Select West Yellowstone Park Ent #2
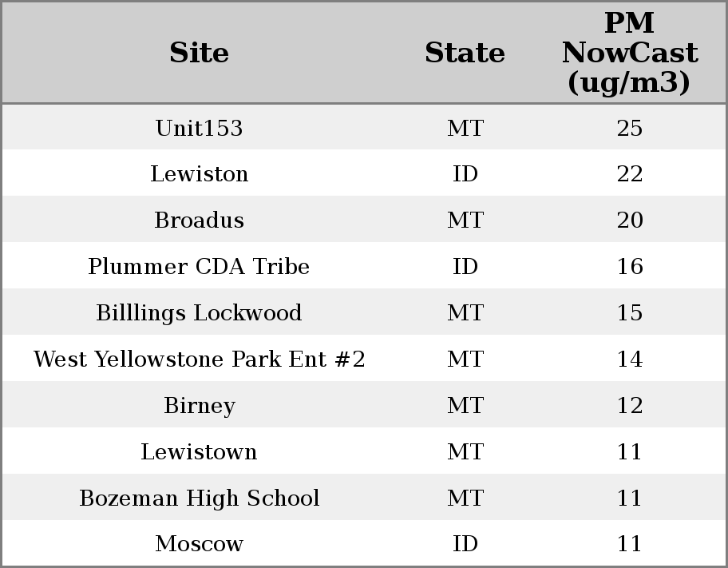The image size is (728, 568). point(199,359)
